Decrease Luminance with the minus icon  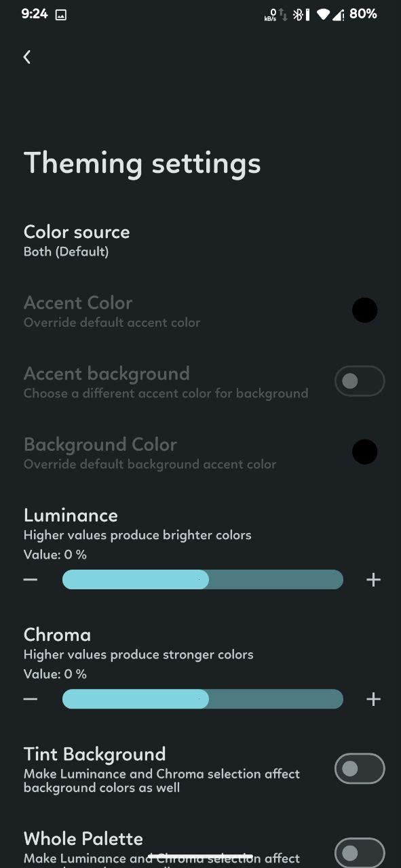[31, 580]
